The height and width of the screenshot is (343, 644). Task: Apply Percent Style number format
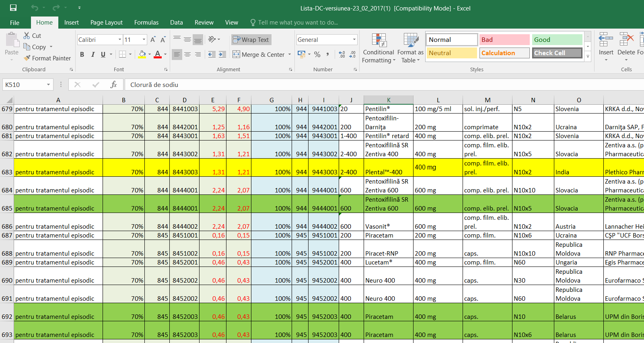pyautogui.click(x=317, y=54)
